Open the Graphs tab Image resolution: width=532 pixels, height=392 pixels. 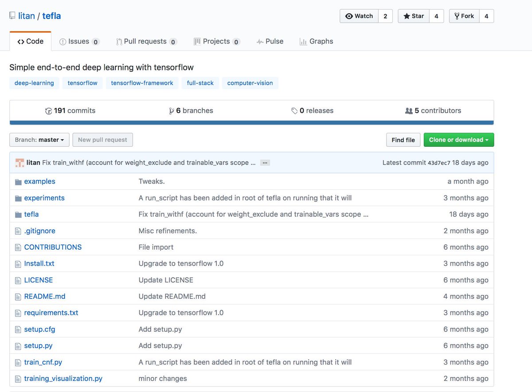[317, 41]
